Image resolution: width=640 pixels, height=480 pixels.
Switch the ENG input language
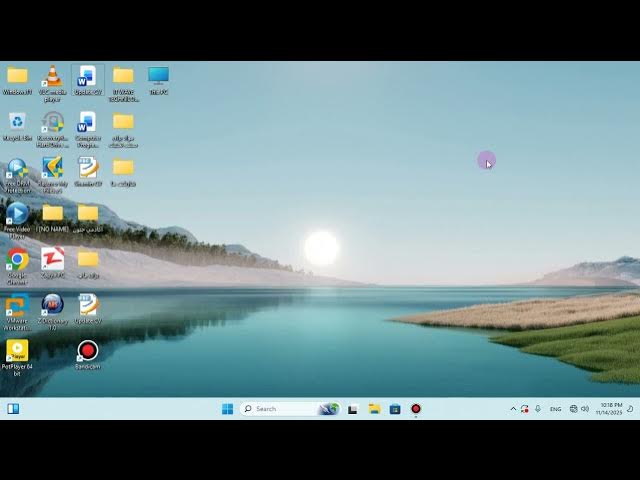click(556, 409)
